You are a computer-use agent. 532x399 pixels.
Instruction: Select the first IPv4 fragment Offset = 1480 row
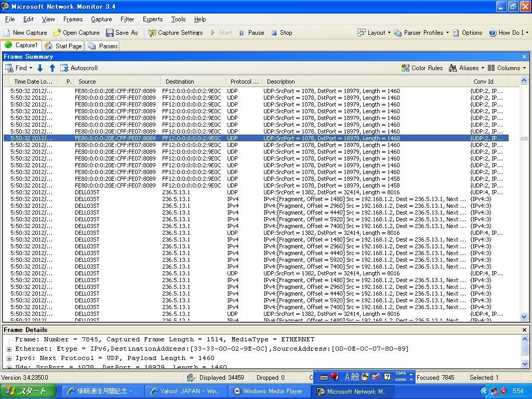coord(256,199)
